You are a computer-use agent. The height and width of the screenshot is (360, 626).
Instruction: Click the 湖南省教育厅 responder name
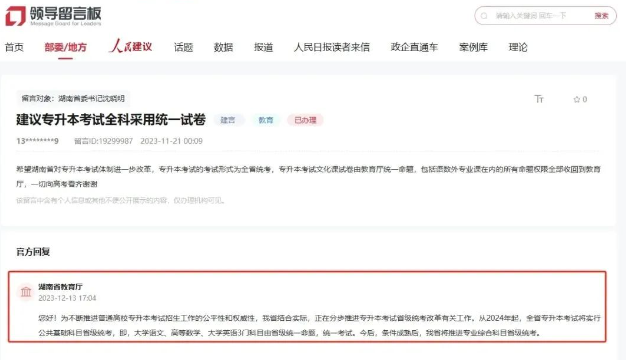60,287
